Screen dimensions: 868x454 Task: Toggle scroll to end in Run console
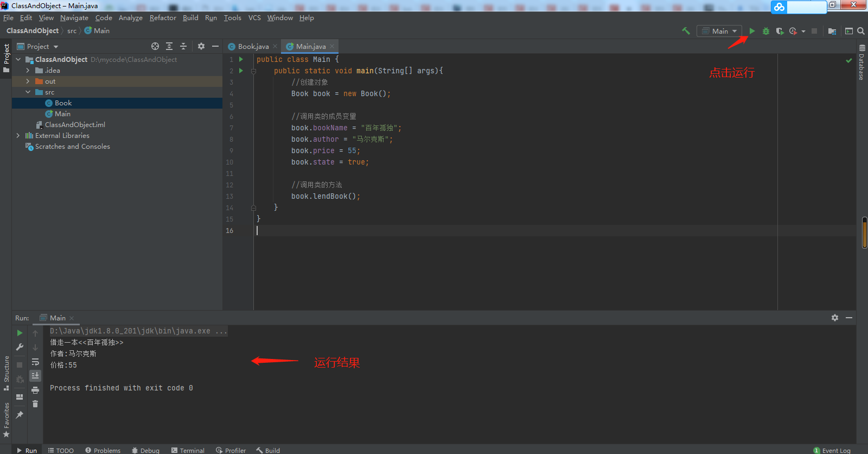(35, 376)
